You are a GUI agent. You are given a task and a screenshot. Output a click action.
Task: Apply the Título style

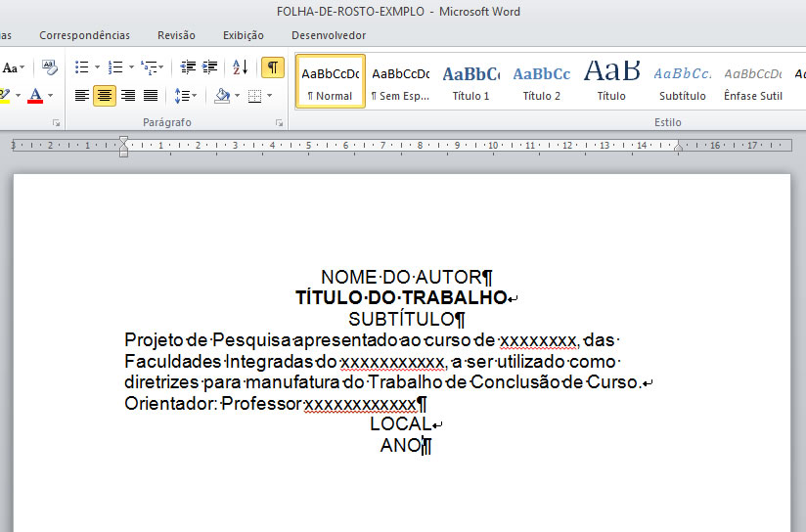tap(611, 81)
